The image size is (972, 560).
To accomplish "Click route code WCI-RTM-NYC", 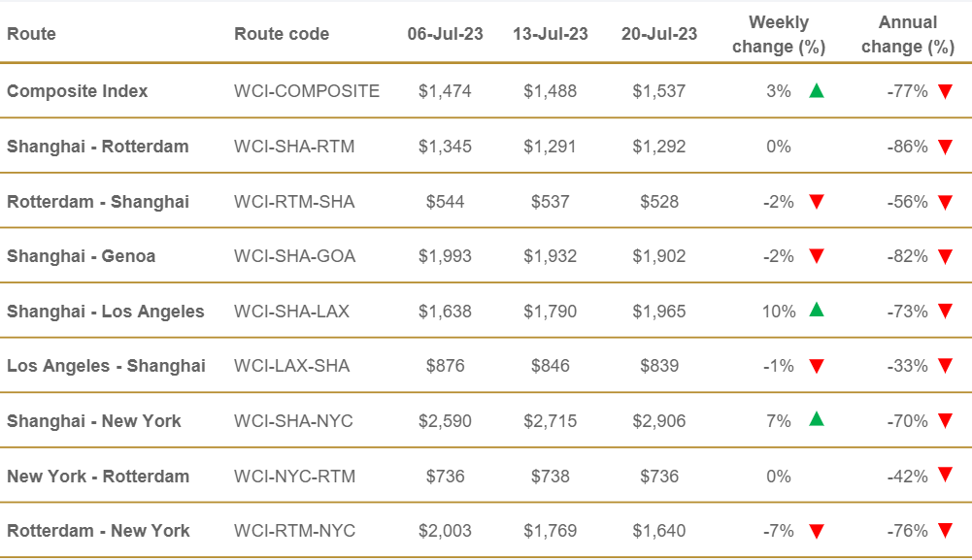I will pos(295,531).
